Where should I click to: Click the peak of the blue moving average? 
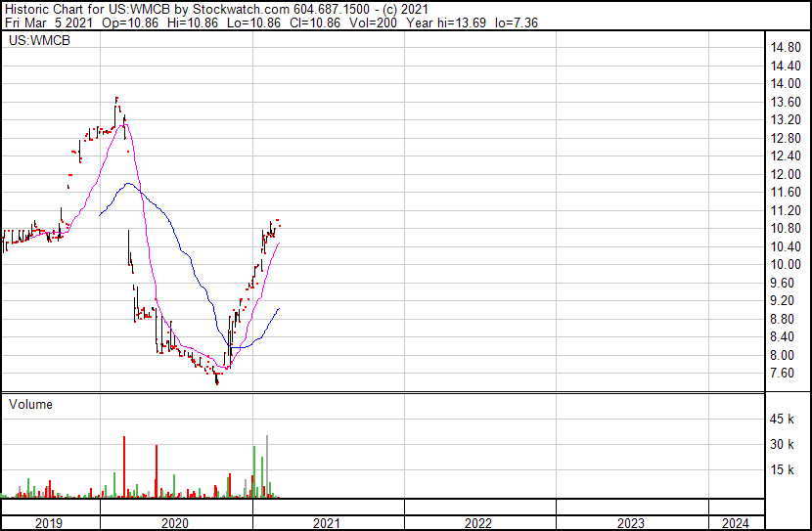126,184
